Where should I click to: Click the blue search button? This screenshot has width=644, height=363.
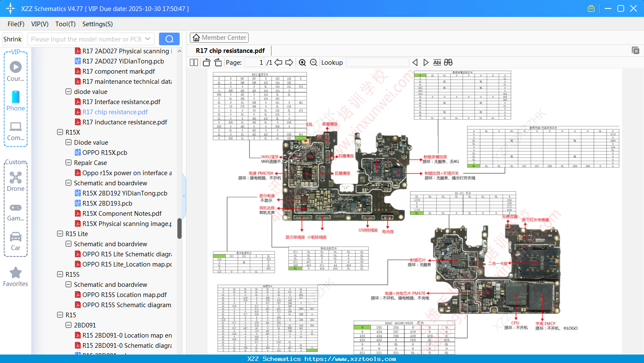click(x=169, y=39)
